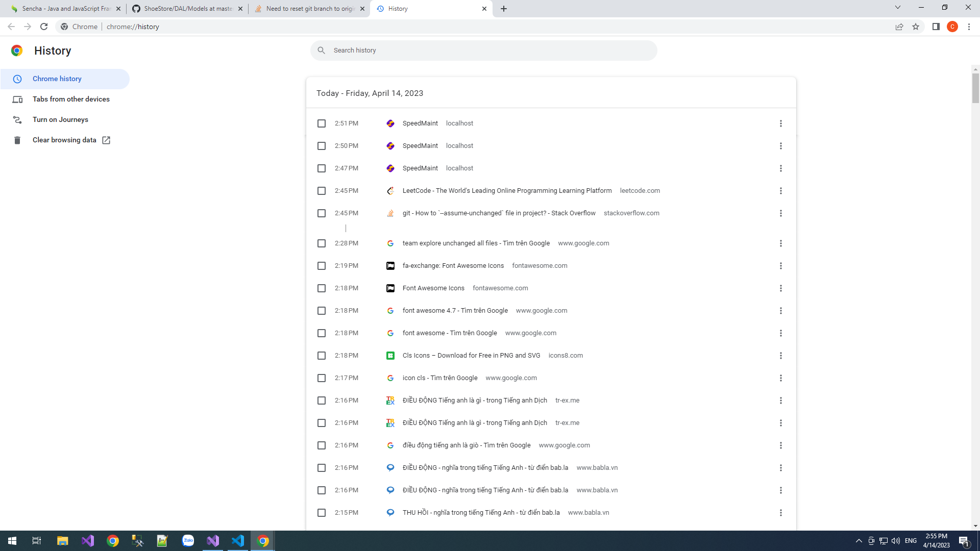The image size is (980, 551).
Task: Open actions menu for font awesome 4.7 search
Action: click(781, 311)
